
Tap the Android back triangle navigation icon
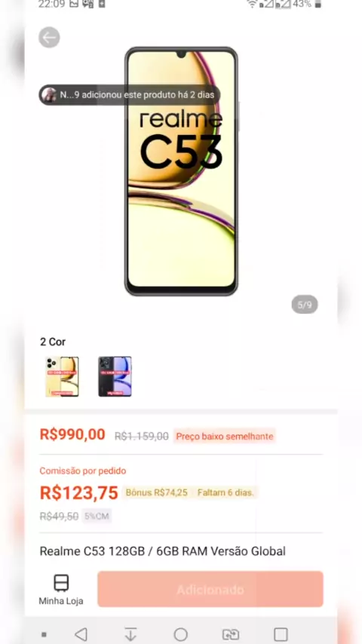point(81,634)
